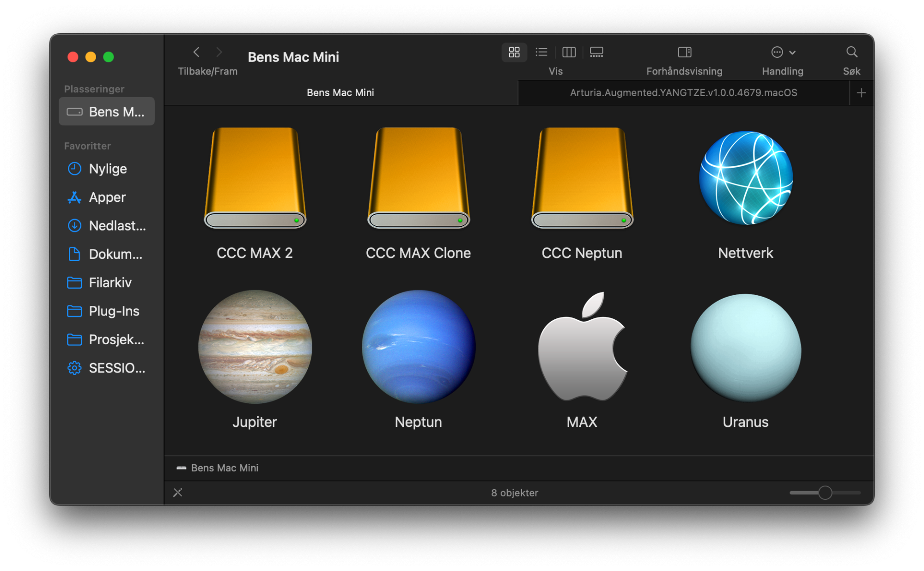
Task: Open Apper in the sidebar
Action: [107, 197]
